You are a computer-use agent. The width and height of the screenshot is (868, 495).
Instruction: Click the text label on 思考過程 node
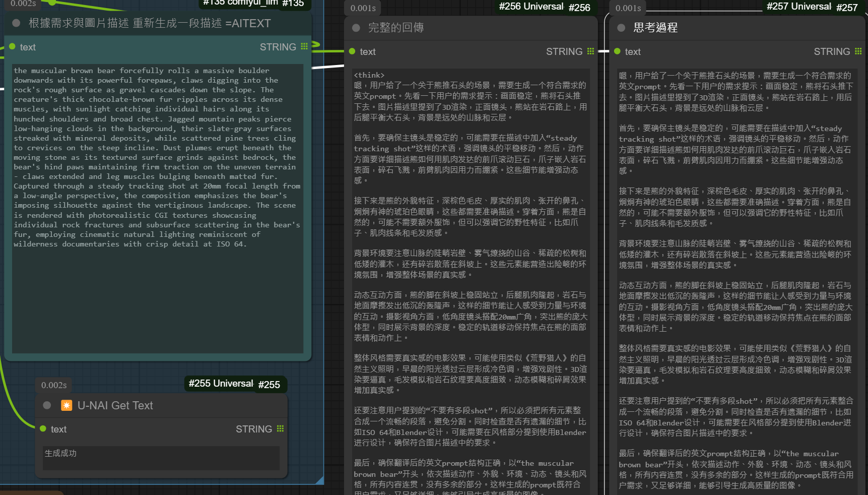tap(633, 51)
